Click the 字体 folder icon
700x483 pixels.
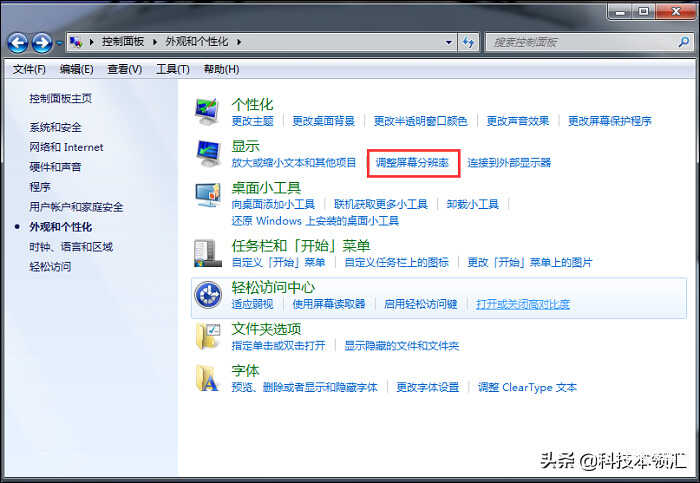pos(208,378)
